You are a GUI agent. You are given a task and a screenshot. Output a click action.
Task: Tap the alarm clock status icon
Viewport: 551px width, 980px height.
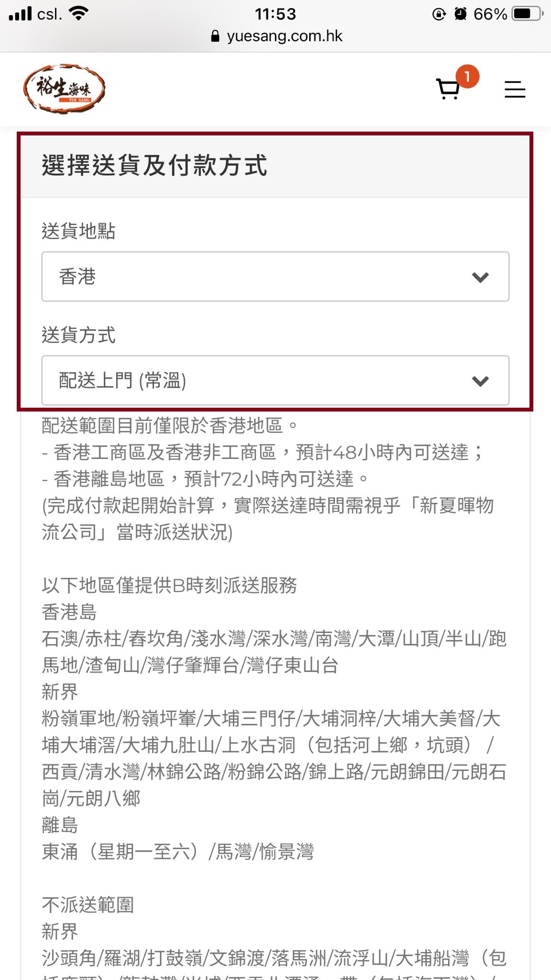460,14
